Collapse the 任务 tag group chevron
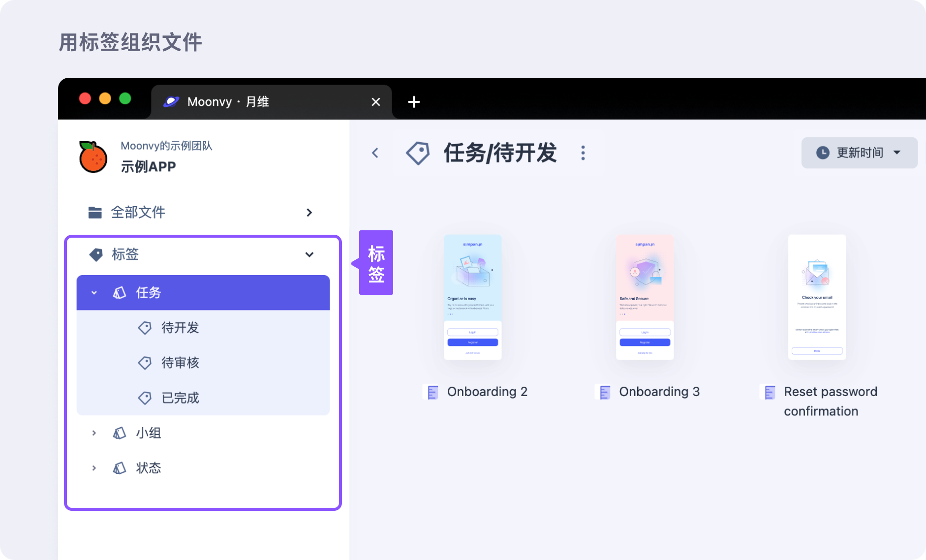Image resolution: width=926 pixels, height=560 pixels. 94,293
